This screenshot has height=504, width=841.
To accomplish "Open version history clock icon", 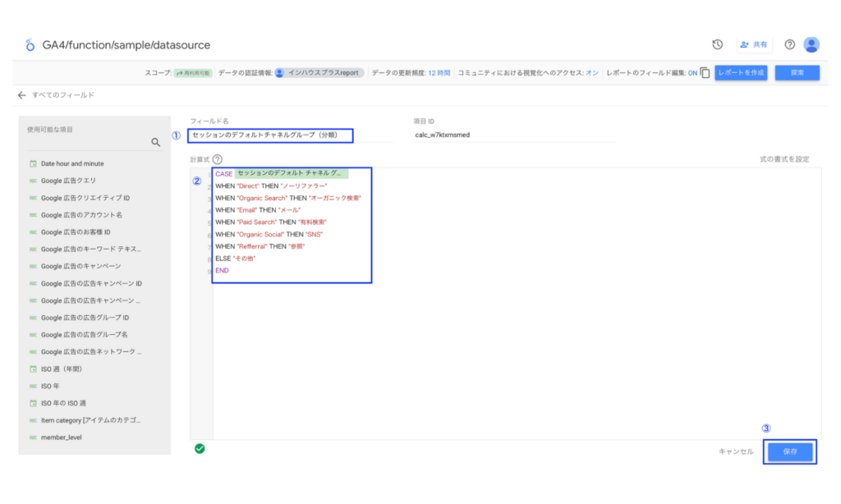I will point(717,44).
